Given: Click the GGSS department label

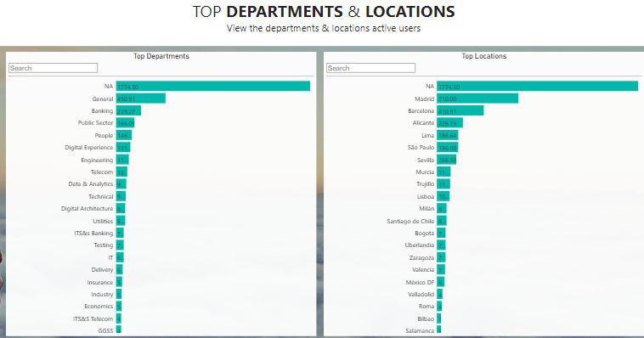Looking at the screenshot, I should (x=105, y=331).
